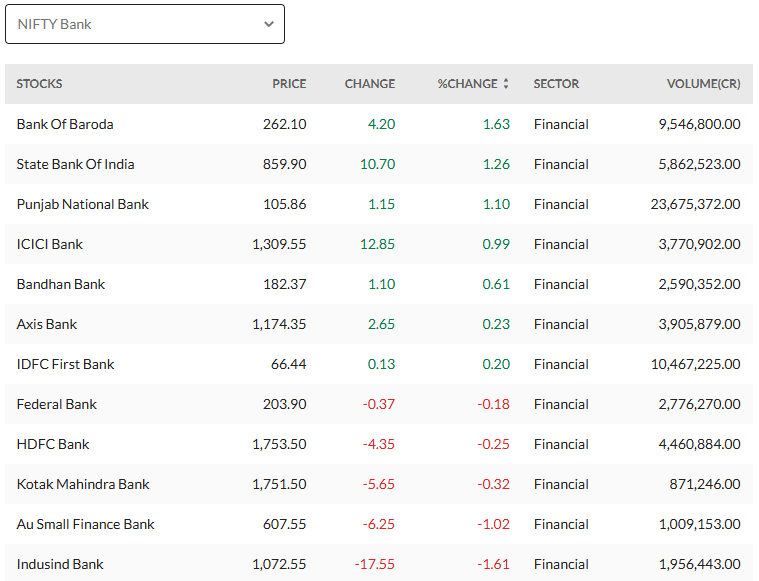Image resolution: width=759 pixels, height=581 pixels.
Task: Open State Bank Of India stock
Action: pyautogui.click(x=75, y=164)
